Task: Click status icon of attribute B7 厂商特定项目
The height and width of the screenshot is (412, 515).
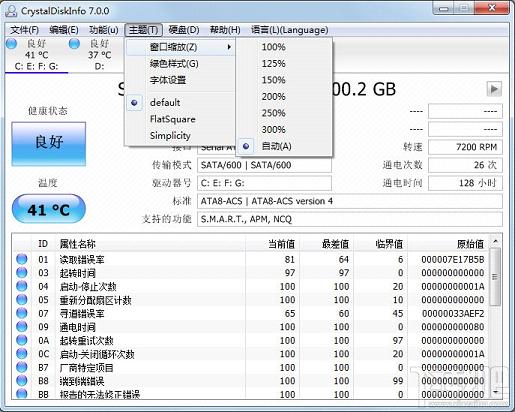Action: coord(22,367)
